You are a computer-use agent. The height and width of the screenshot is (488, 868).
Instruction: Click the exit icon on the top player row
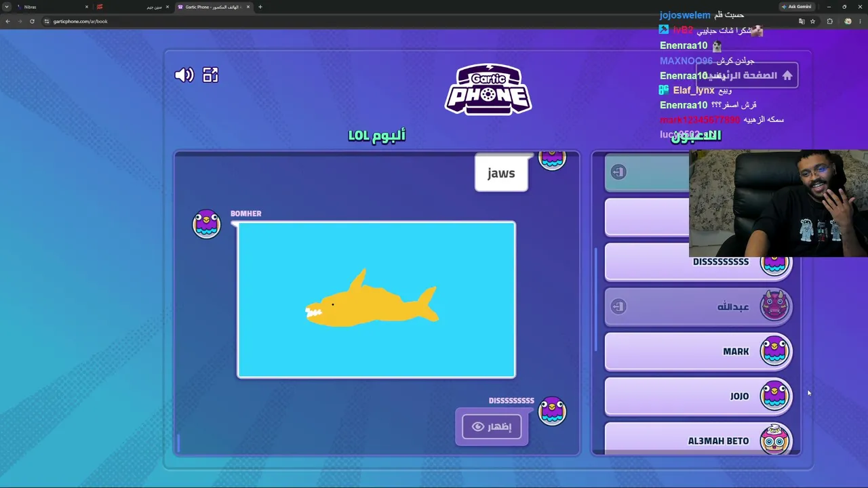tap(618, 172)
